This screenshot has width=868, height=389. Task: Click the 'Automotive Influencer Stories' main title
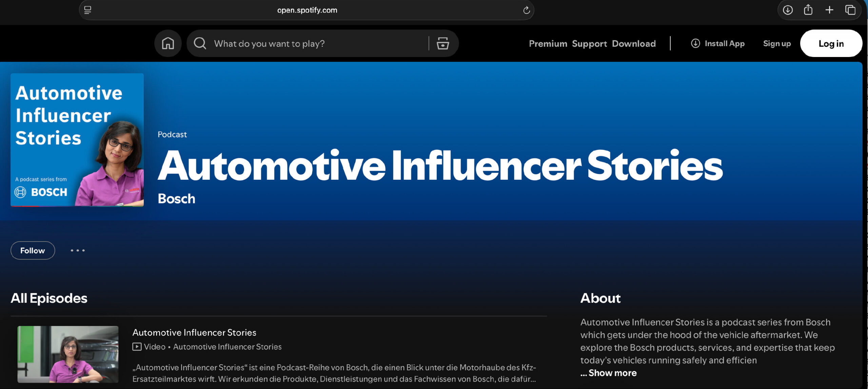(440, 166)
